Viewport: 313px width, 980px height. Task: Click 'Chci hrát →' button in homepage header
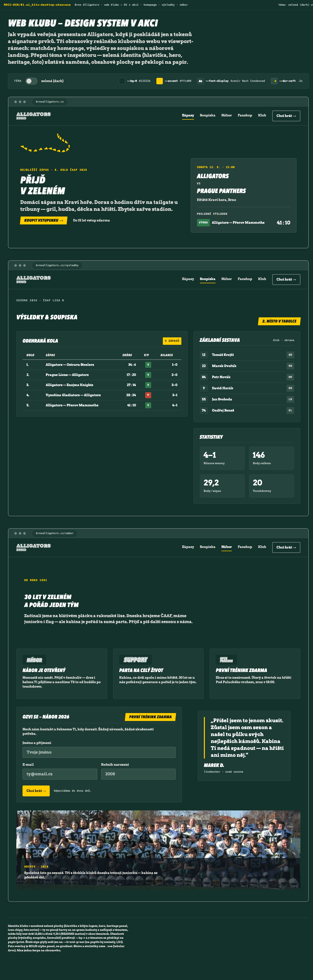[x=286, y=116]
